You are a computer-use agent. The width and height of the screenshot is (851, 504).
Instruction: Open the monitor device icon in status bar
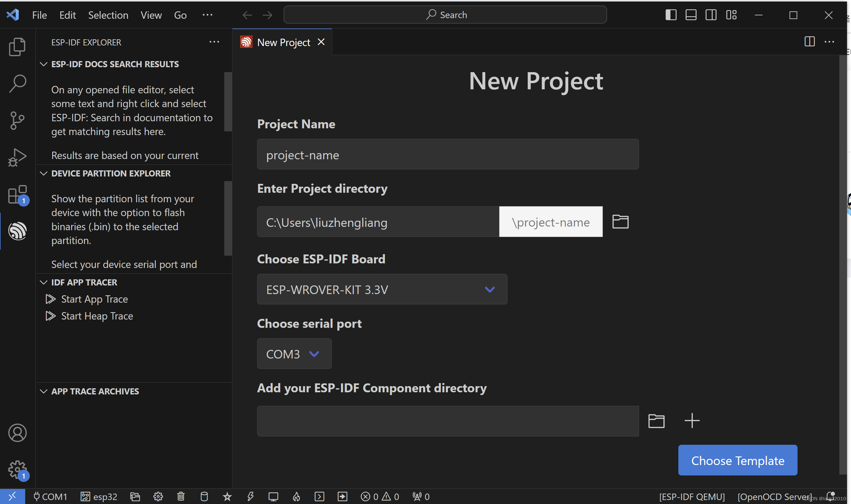[x=273, y=496]
